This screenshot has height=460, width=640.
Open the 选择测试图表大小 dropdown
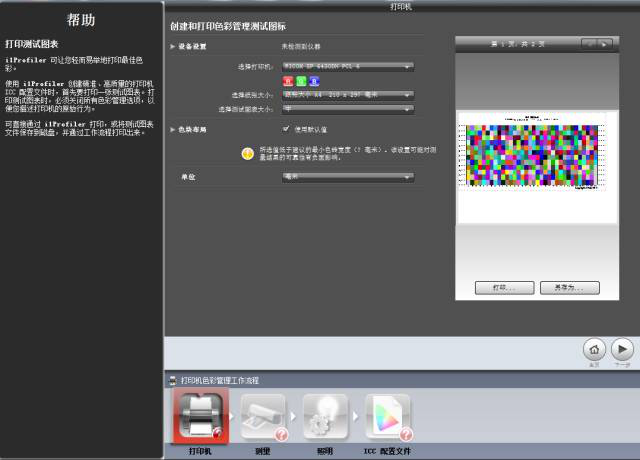pos(348,108)
